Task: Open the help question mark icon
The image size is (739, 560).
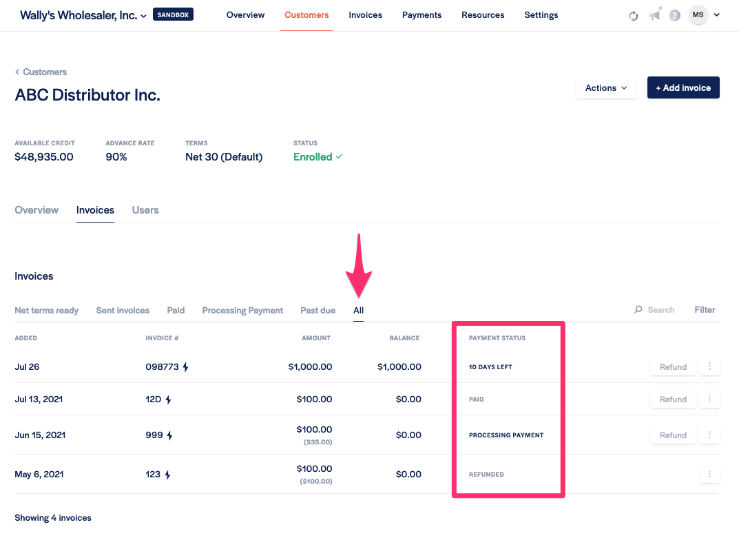Action: point(675,15)
